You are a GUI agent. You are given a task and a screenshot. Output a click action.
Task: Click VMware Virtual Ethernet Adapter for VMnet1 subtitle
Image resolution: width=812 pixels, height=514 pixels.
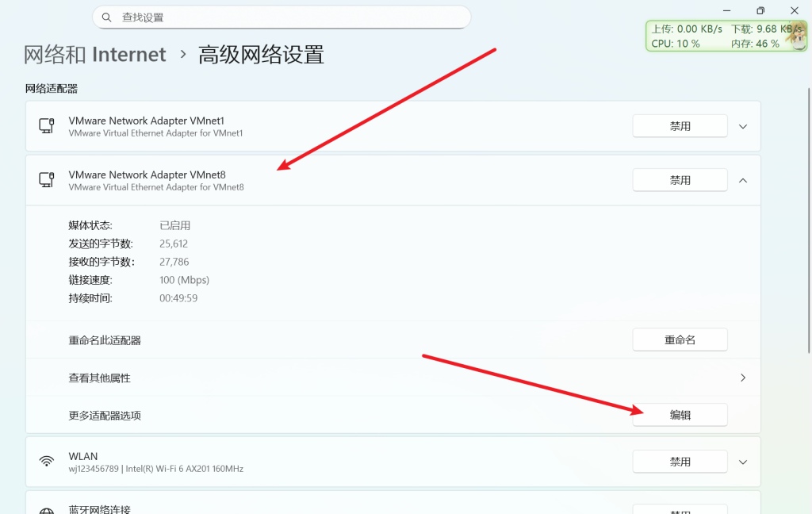(155, 133)
